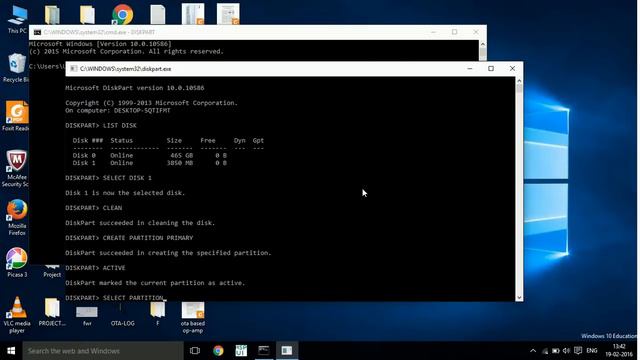Open the OTA-LOG file on desktop
Screen dimensions: 640x360
122,315
